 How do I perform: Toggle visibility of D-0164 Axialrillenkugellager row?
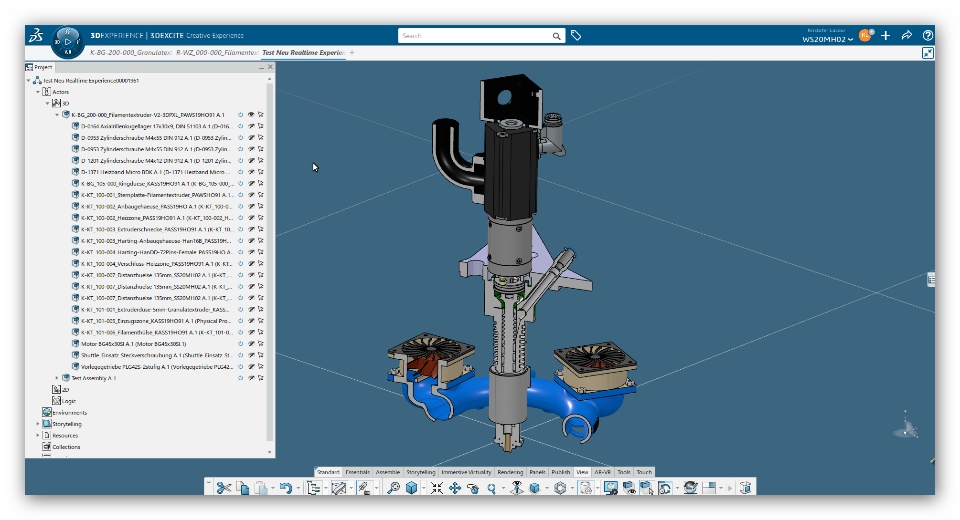250,126
